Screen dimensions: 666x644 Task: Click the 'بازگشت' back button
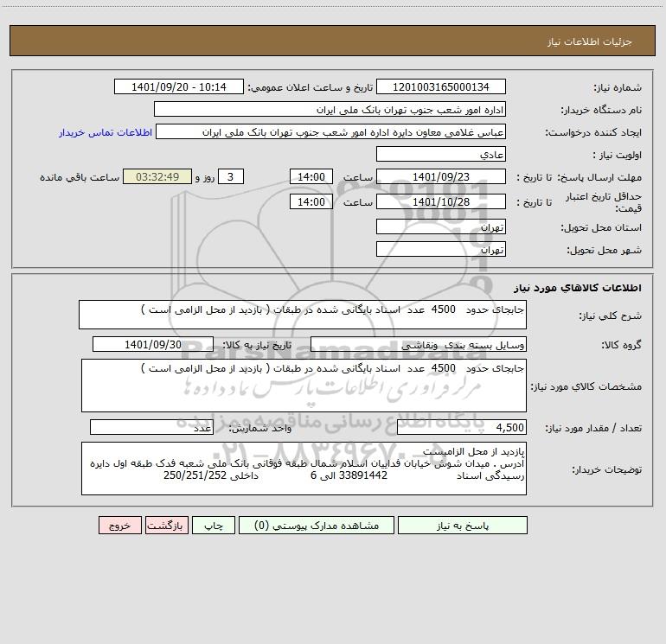tap(166, 526)
